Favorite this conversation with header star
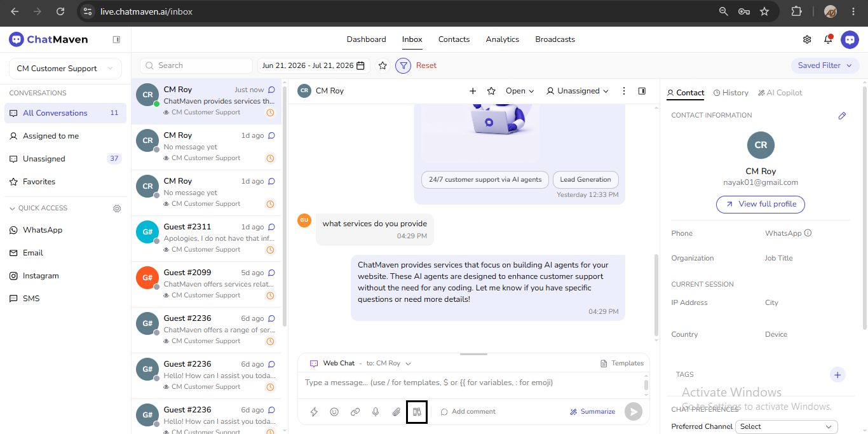This screenshot has height=434, width=868. [491, 91]
